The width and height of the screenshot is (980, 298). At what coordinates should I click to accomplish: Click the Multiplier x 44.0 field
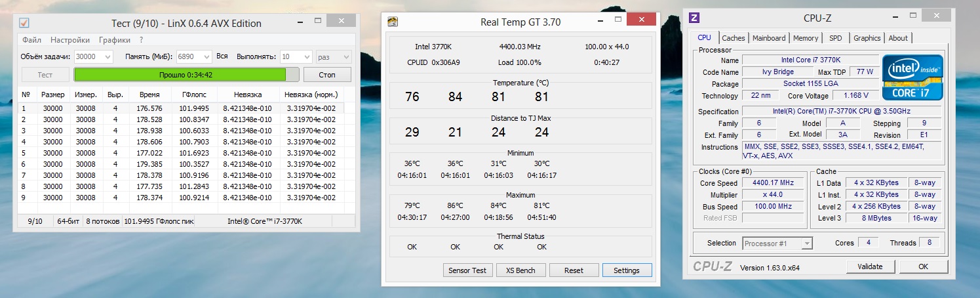pos(774,195)
